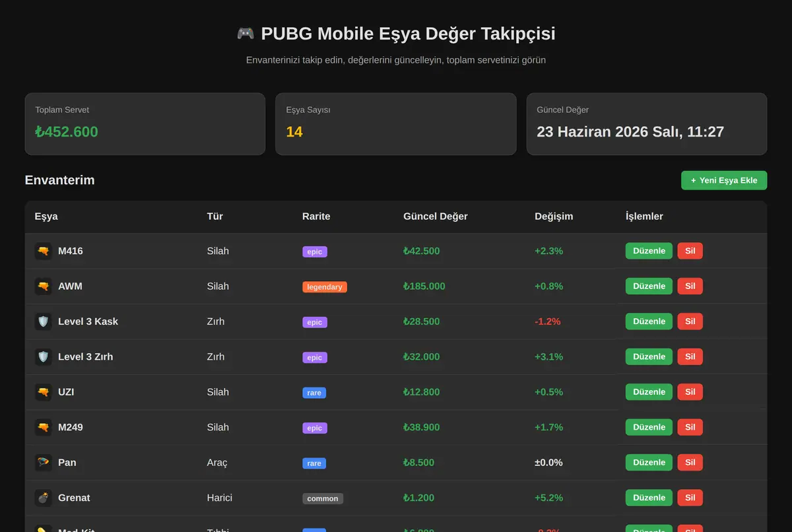Screen dimensions: 792x532
Task: Click the Pan parachute icon
Action: pyautogui.click(x=43, y=463)
